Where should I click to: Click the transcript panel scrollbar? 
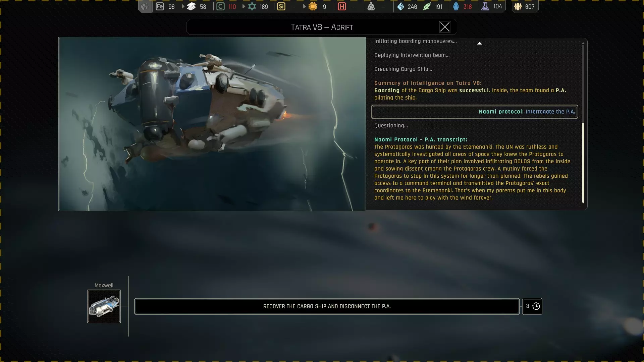click(583, 163)
